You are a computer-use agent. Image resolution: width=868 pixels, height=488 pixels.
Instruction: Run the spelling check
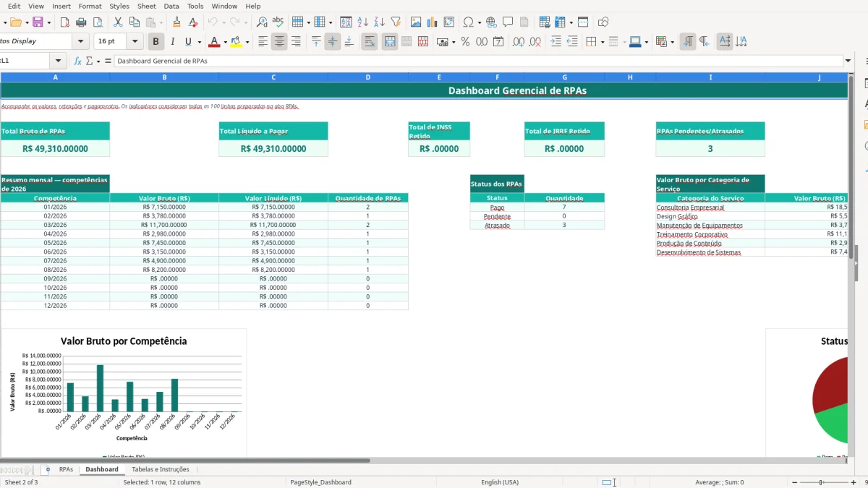(278, 22)
